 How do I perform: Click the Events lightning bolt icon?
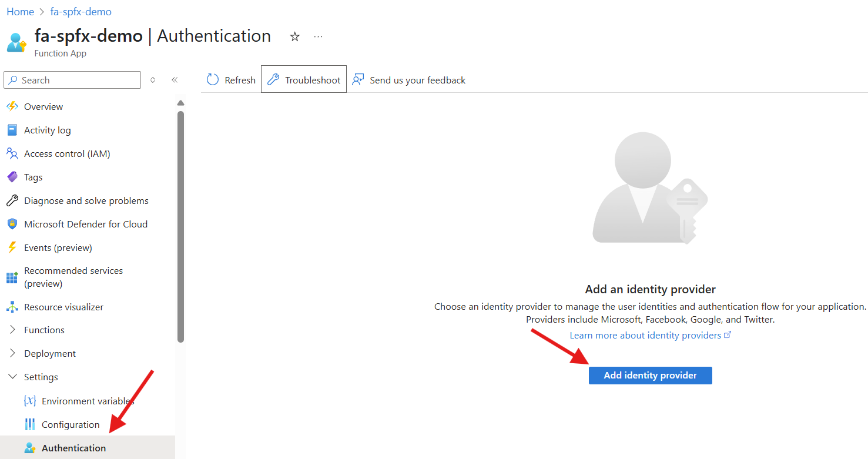12,247
